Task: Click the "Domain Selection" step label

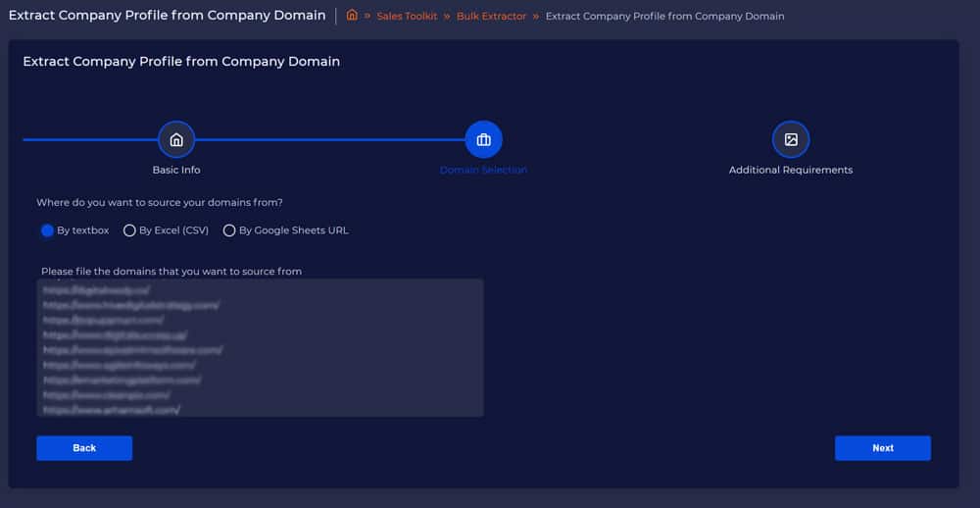Action: (x=483, y=170)
